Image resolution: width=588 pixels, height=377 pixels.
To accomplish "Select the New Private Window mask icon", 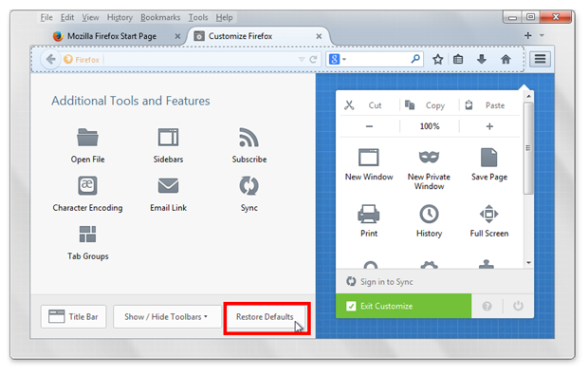I will [429, 157].
